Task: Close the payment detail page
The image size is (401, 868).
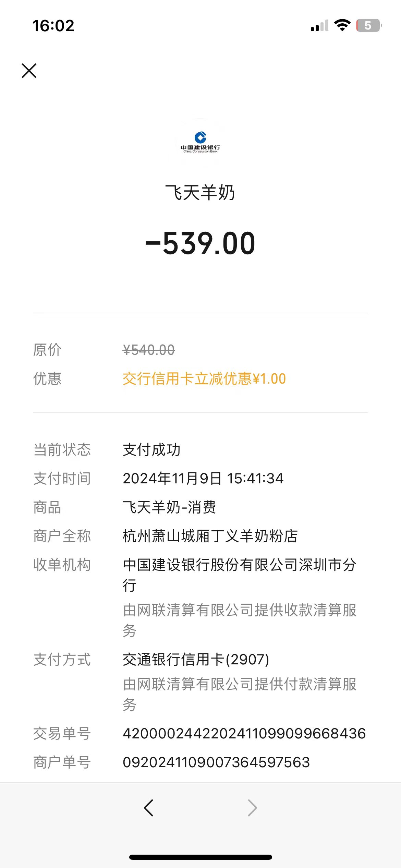Action: click(x=29, y=71)
